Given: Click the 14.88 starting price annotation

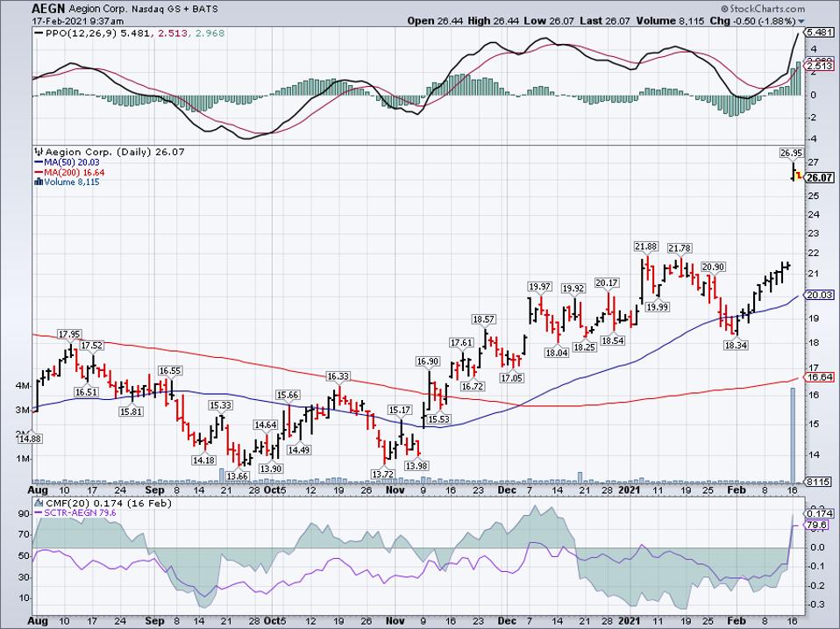Looking at the screenshot, I should (30, 439).
